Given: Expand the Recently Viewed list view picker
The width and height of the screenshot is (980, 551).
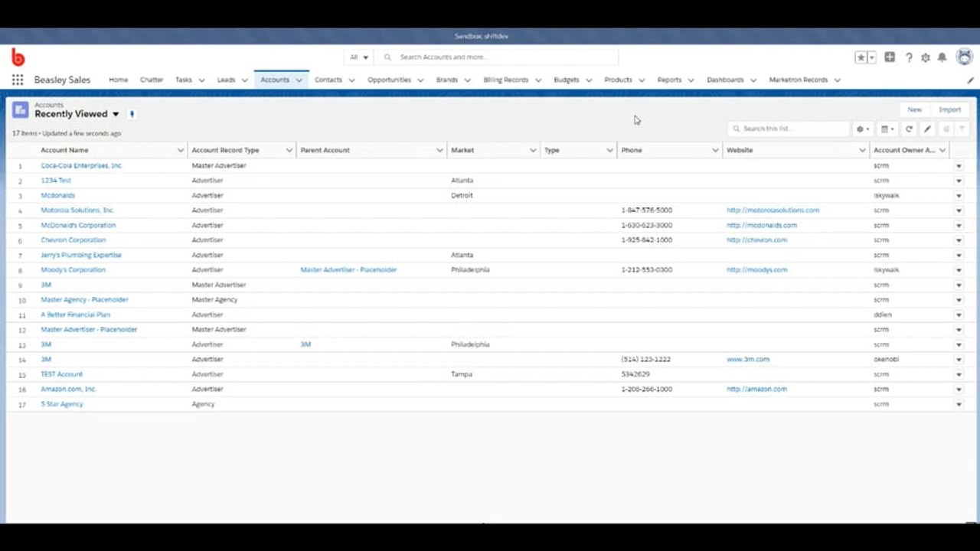Looking at the screenshot, I should coord(116,114).
